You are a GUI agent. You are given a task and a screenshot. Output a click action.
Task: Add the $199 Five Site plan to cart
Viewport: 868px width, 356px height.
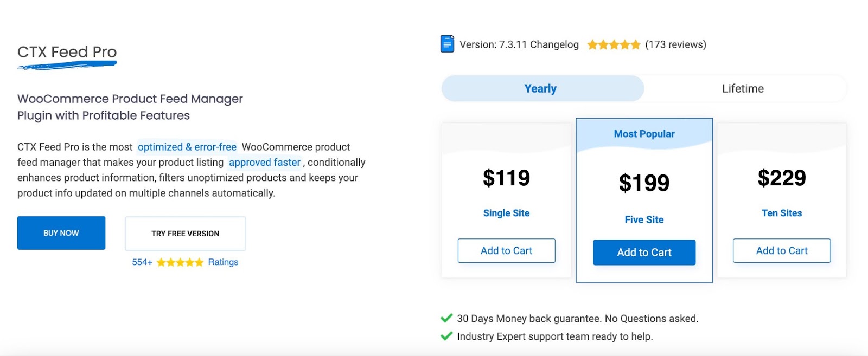[644, 253]
